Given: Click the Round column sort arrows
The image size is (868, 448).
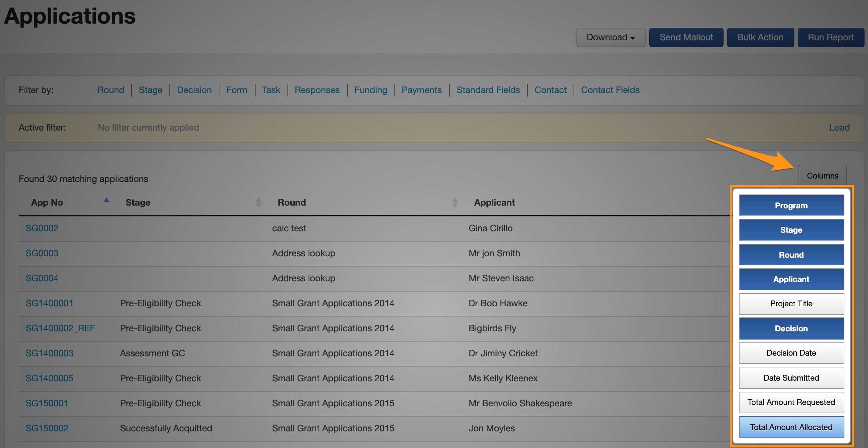Looking at the screenshot, I should click(x=455, y=202).
